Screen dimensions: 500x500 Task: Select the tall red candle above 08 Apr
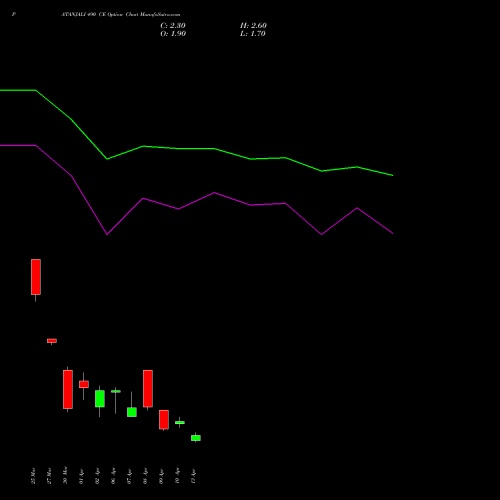coord(148,389)
